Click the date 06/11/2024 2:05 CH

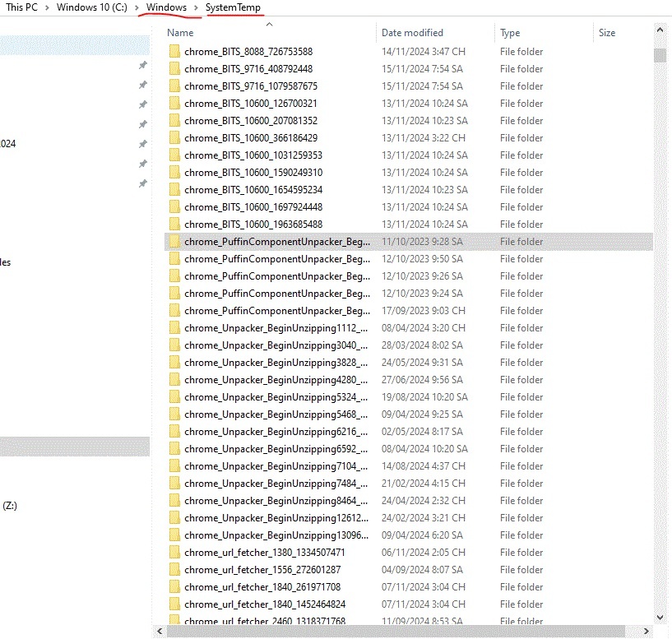pyautogui.click(x=424, y=553)
